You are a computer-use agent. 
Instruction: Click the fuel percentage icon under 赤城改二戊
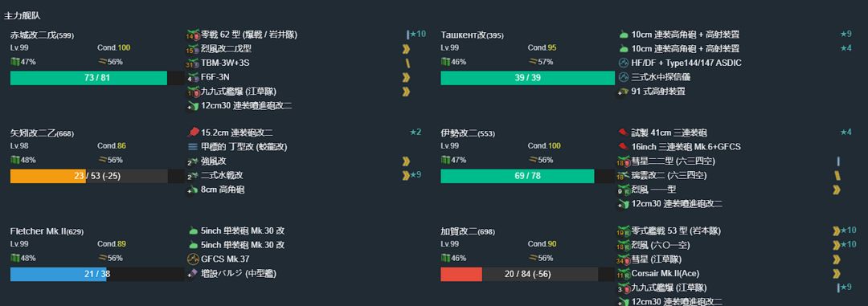click(x=15, y=62)
